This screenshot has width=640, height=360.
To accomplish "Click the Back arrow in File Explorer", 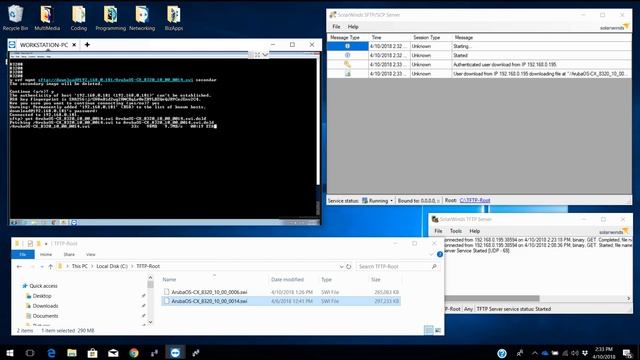I will [19, 267].
